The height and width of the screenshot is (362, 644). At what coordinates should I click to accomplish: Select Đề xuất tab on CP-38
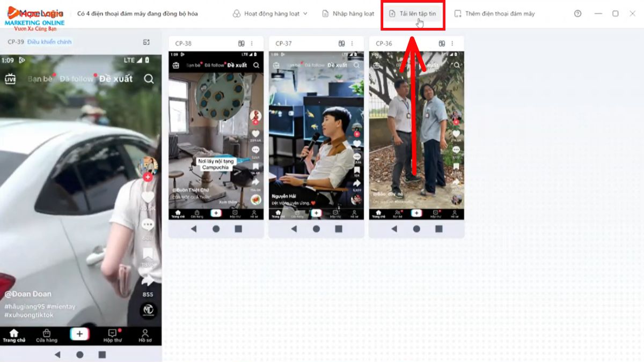[237, 65]
